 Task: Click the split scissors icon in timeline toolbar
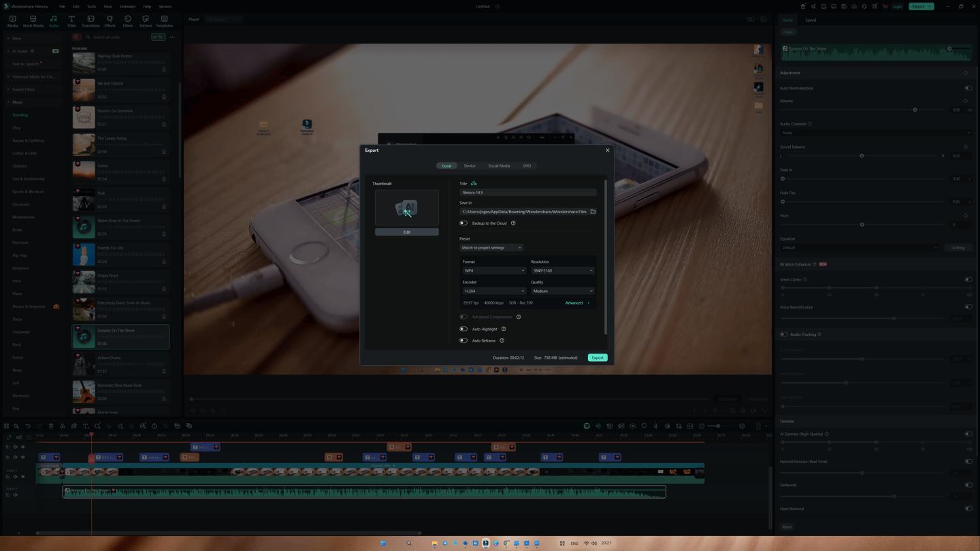point(63,426)
